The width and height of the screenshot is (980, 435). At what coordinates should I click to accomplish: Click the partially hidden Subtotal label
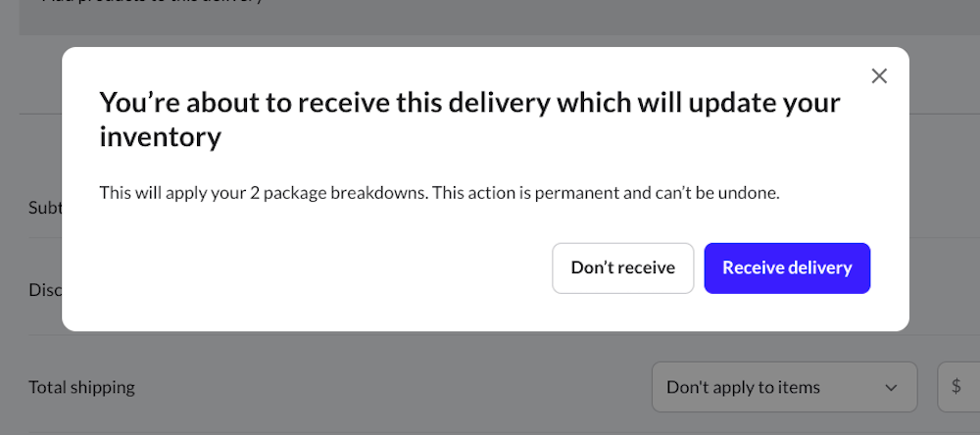point(45,208)
